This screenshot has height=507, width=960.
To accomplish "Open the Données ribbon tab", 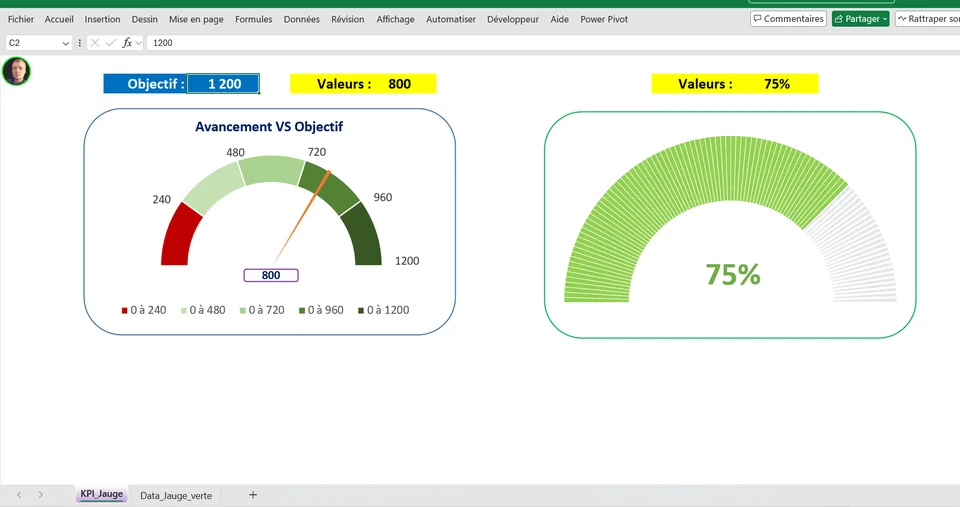I will click(x=301, y=19).
